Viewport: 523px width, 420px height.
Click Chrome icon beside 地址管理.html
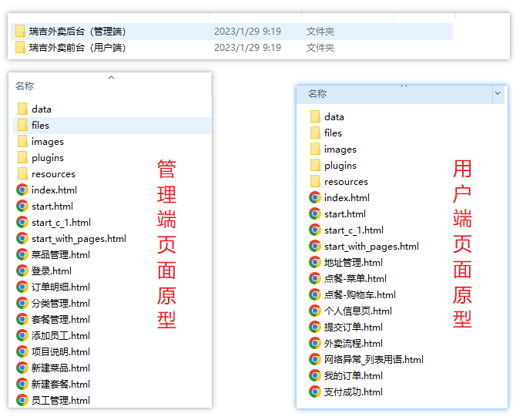[x=315, y=263]
